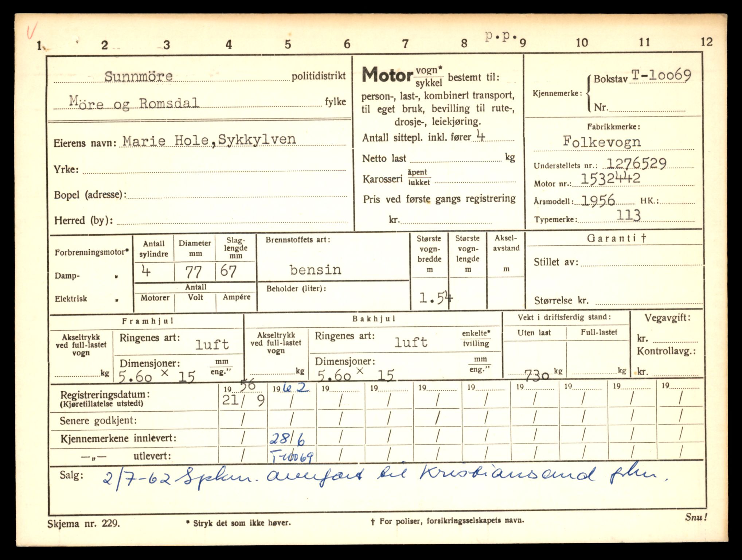Click the column number '12' at top

coord(707,42)
